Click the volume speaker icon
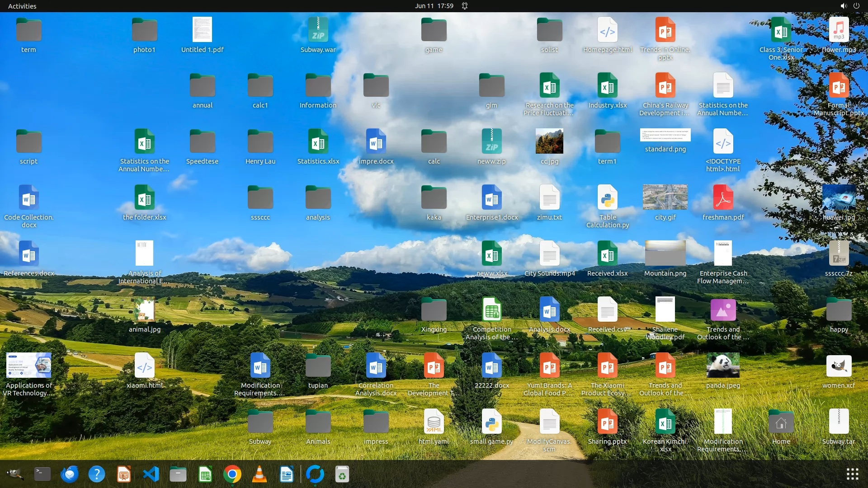The image size is (868, 488). tap(843, 6)
